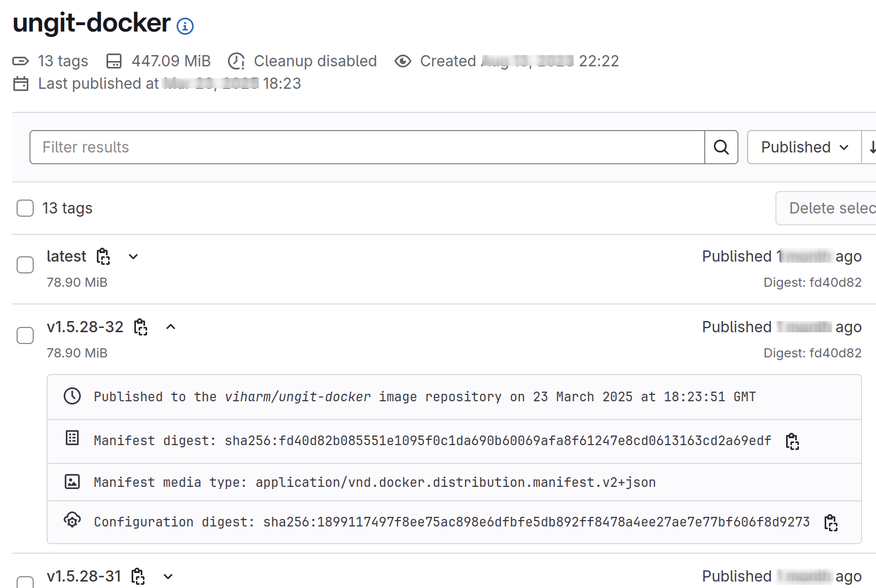Click the eye icon beside Created date
The width and height of the screenshot is (876, 588).
point(402,61)
